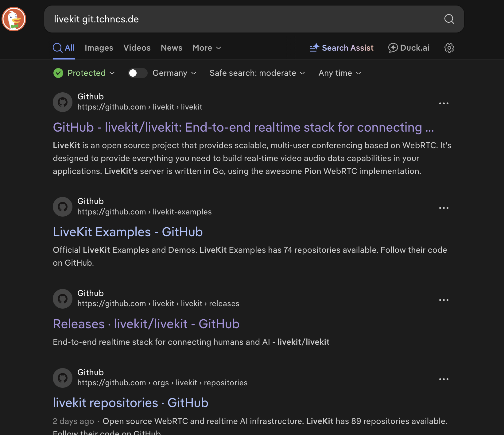The width and height of the screenshot is (504, 435).
Task: Open the Germany region dropdown
Action: pyautogui.click(x=174, y=73)
